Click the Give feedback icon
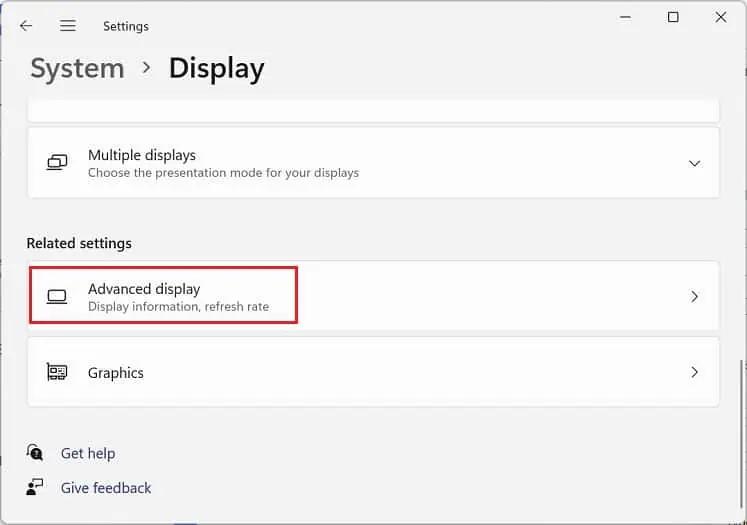This screenshot has height=525, width=747. point(35,487)
